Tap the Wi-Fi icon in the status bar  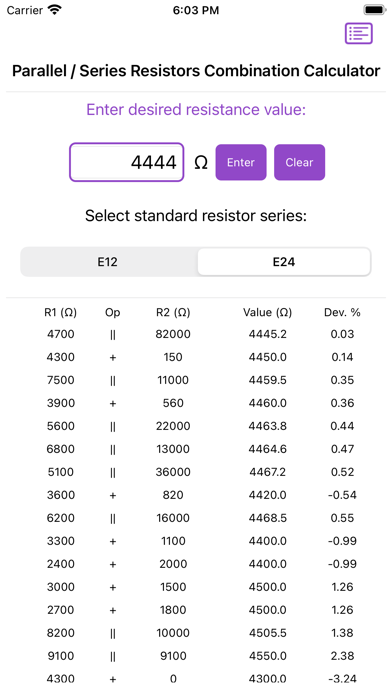click(55, 10)
